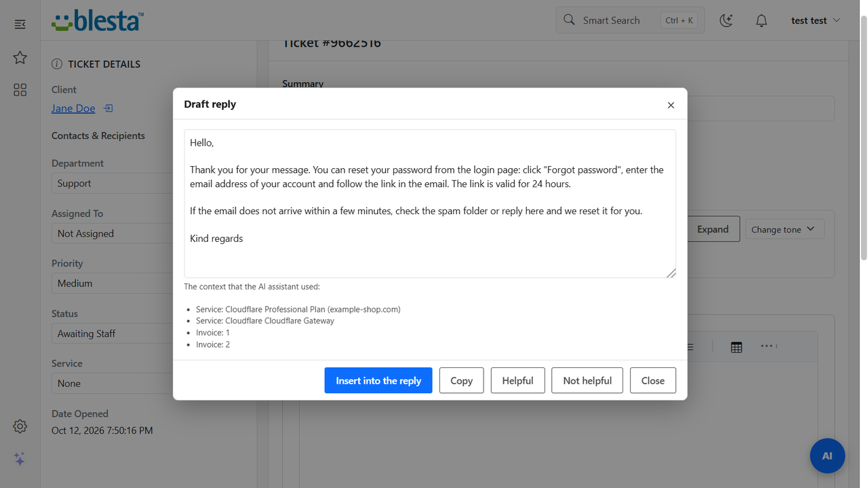
Task: Open the Assigned To dropdown showing Not Assigned
Action: pyautogui.click(x=113, y=233)
